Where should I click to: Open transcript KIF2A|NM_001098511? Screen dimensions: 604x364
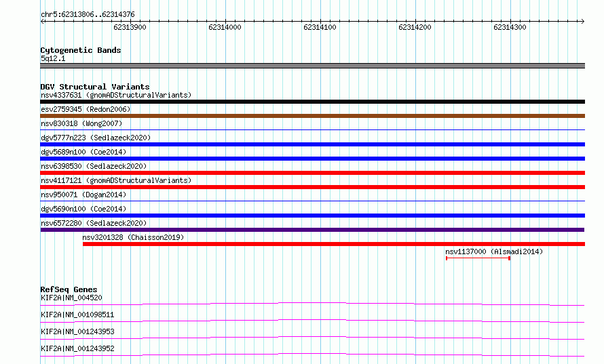[x=77, y=315]
